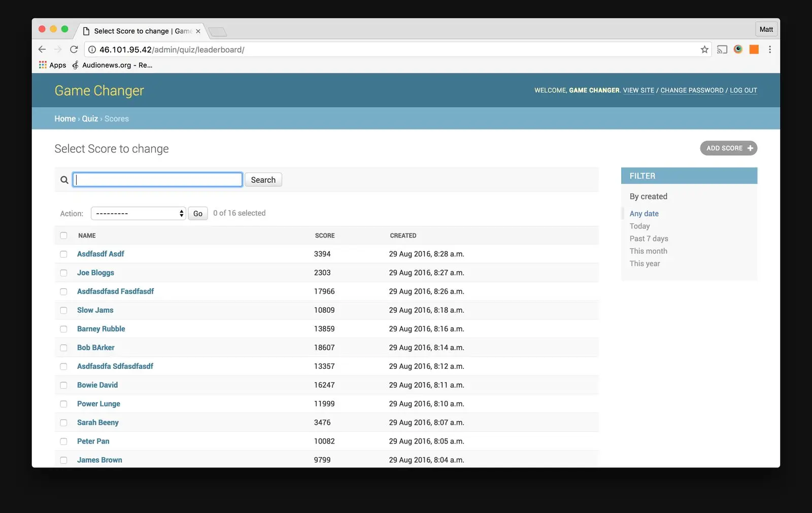Screen dimensions: 812x513
Task: Click the browser back arrow
Action: pos(42,49)
